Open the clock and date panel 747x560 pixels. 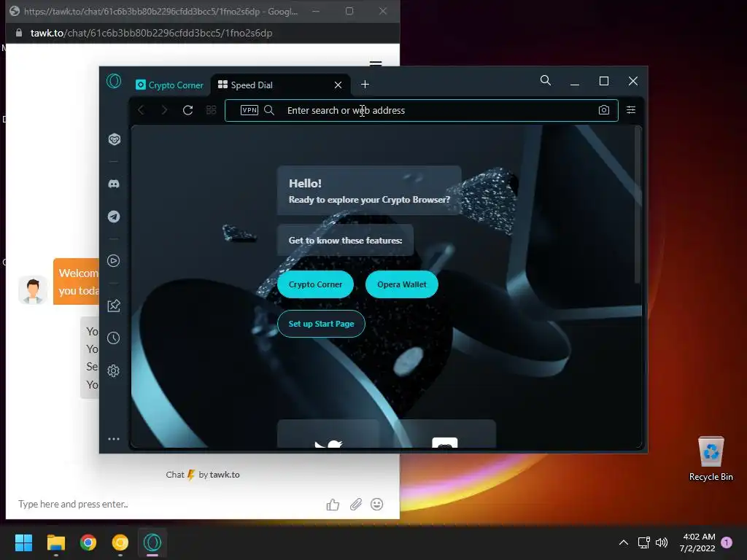(698, 542)
